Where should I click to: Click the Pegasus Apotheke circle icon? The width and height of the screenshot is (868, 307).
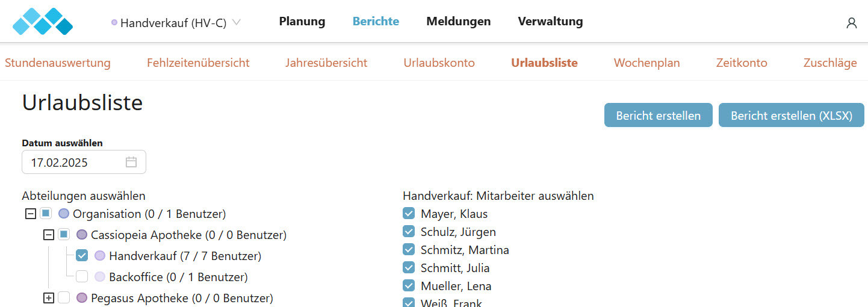82,298
